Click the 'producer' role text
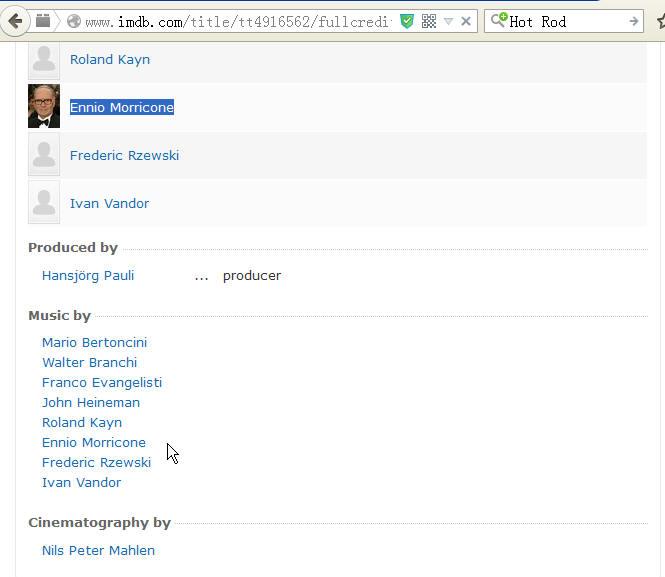Screen dimensions: 665x577 [252, 276]
